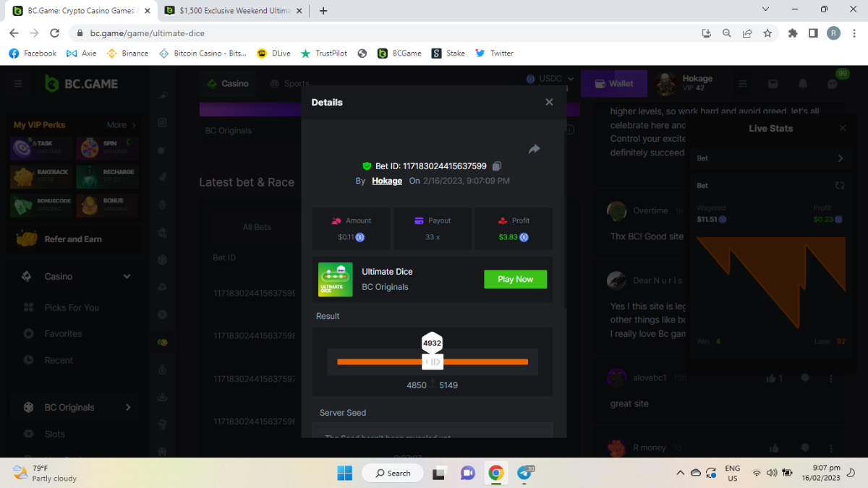The image size is (868, 488).
Task: Open Hokage profile link in Details
Action: coord(387,181)
